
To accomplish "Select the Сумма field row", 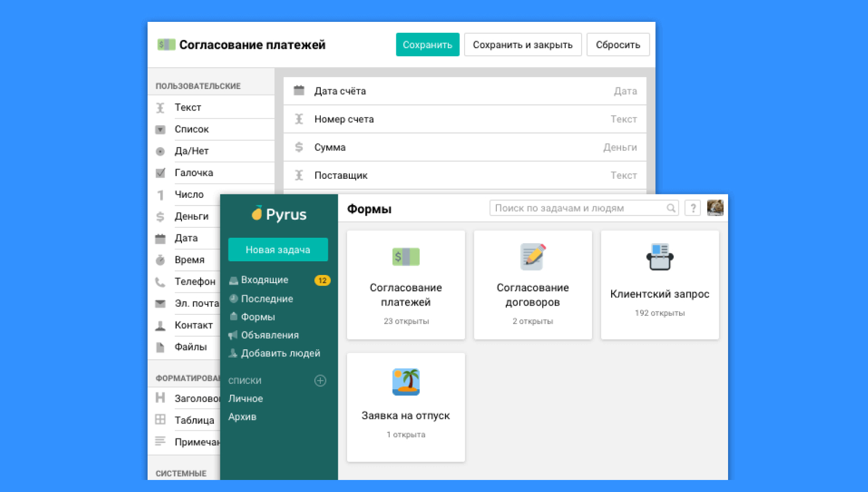I will click(x=465, y=147).
